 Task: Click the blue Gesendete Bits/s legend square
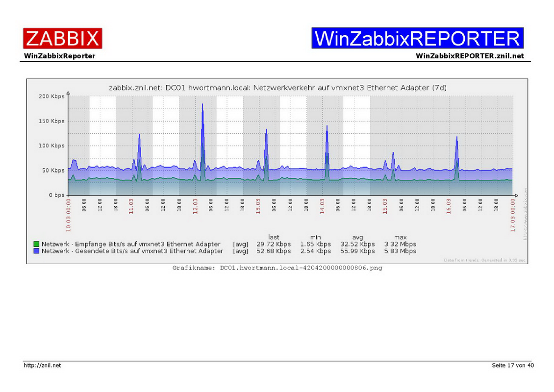(36, 251)
